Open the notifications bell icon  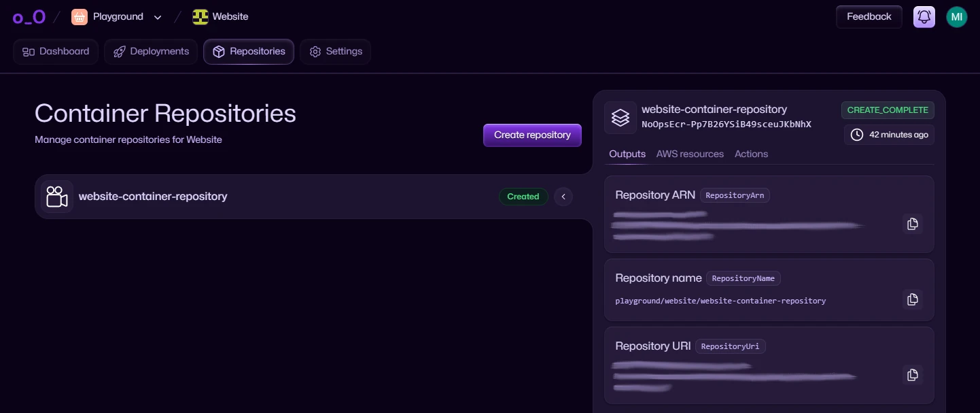point(924,17)
